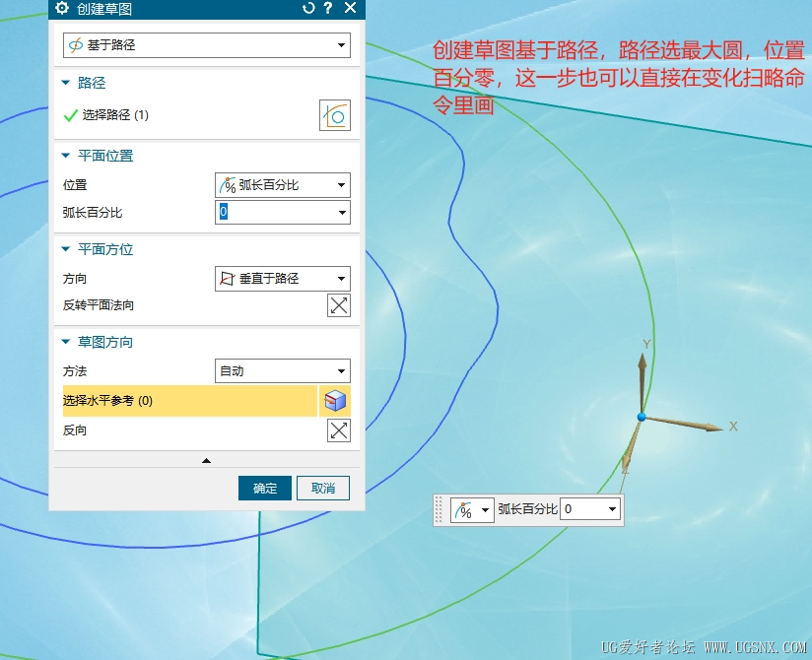The height and width of the screenshot is (660, 812).
Task: Collapse the 平面方位 section
Action: pos(65,249)
